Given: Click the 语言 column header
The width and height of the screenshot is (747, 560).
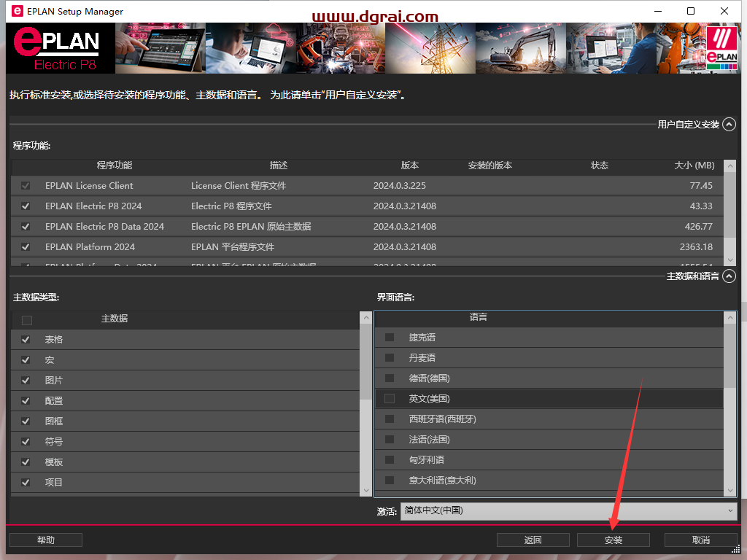Looking at the screenshot, I should coord(479,317).
